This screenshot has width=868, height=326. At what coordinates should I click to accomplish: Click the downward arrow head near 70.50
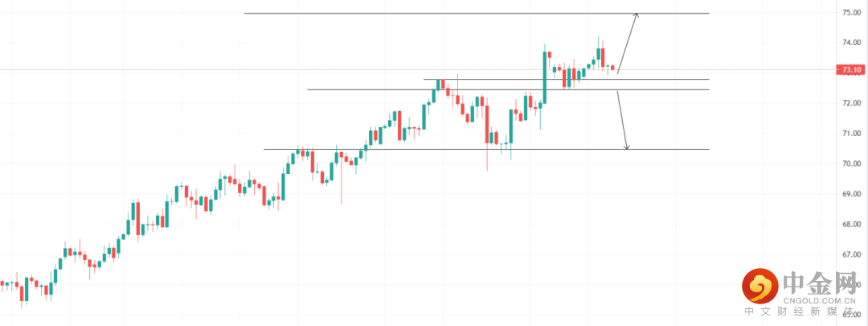[627, 146]
